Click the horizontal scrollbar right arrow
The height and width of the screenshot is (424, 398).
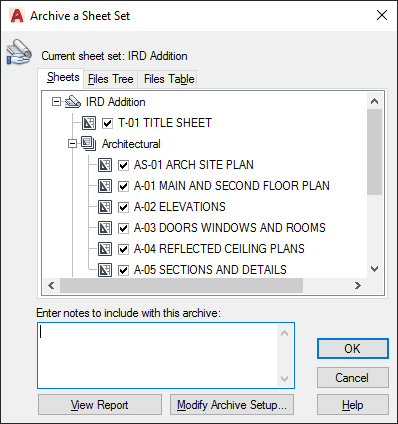(358, 285)
